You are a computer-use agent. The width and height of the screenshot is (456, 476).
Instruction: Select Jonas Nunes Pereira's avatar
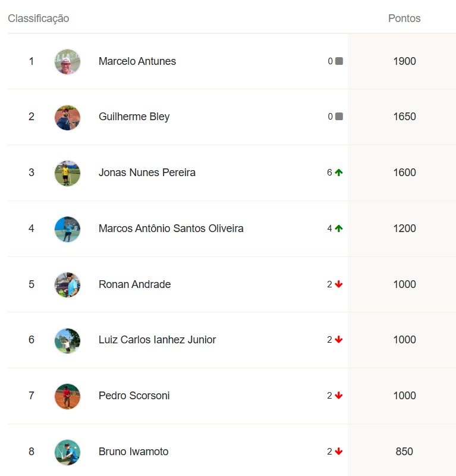pyautogui.click(x=67, y=173)
